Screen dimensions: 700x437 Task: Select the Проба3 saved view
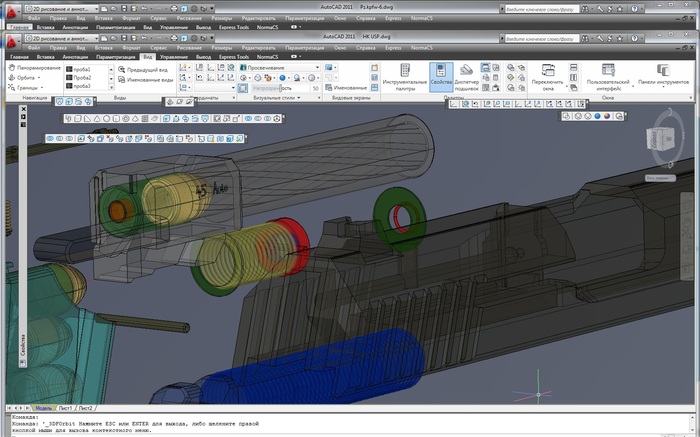[x=84, y=86]
